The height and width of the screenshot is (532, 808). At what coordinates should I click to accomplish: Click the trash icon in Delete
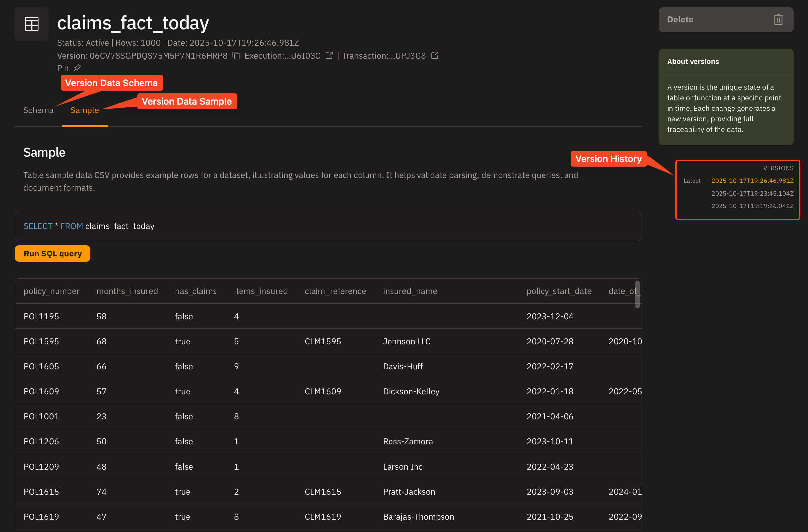pos(778,20)
